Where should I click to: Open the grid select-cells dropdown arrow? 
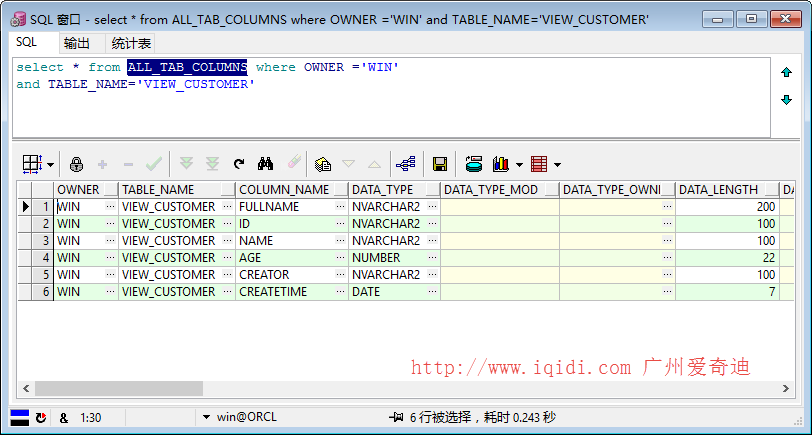[50, 165]
